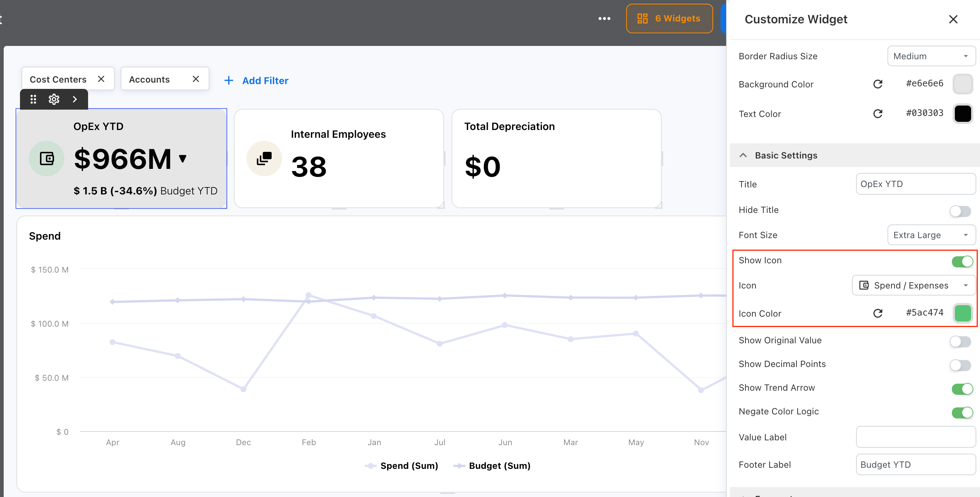Viewport: 980px width, 497px height.
Task: Click the Internal Employees stack icon
Action: pyautogui.click(x=264, y=158)
